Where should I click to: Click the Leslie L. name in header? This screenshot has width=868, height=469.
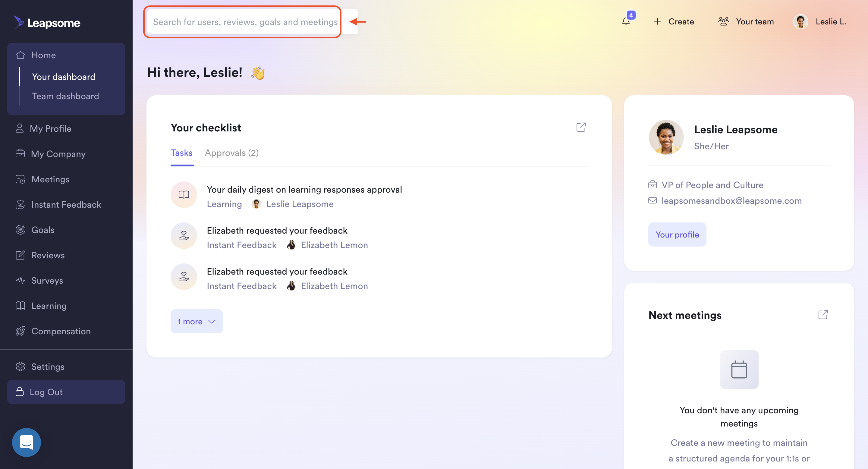click(831, 22)
